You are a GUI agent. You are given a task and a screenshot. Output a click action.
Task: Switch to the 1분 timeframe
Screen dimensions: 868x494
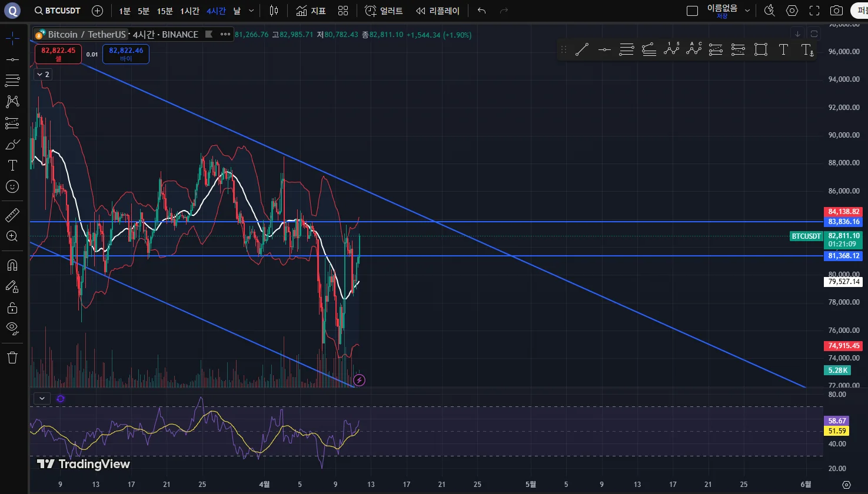tap(124, 11)
